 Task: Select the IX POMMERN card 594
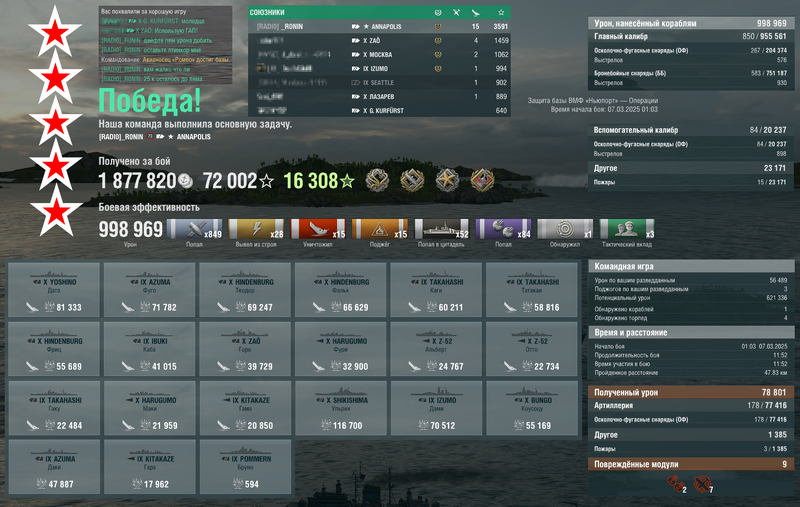click(x=245, y=467)
